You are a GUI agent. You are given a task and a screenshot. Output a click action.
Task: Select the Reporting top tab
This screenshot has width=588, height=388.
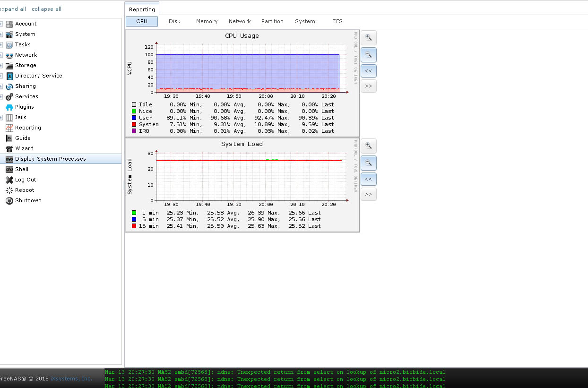click(x=142, y=9)
